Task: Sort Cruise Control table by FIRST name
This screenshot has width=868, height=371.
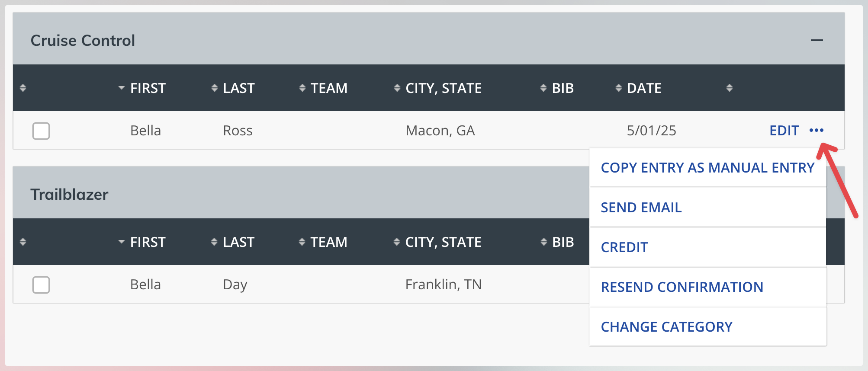Action: tap(142, 88)
